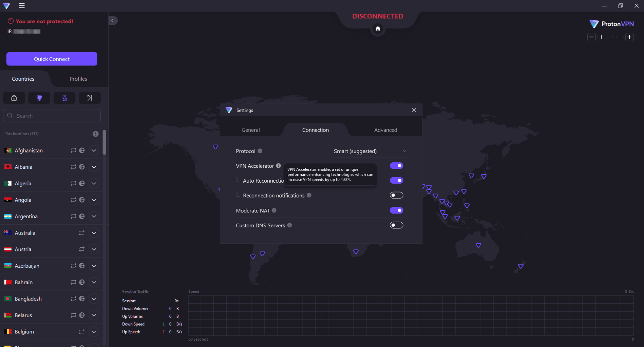Click the country Search field

pyautogui.click(x=52, y=116)
